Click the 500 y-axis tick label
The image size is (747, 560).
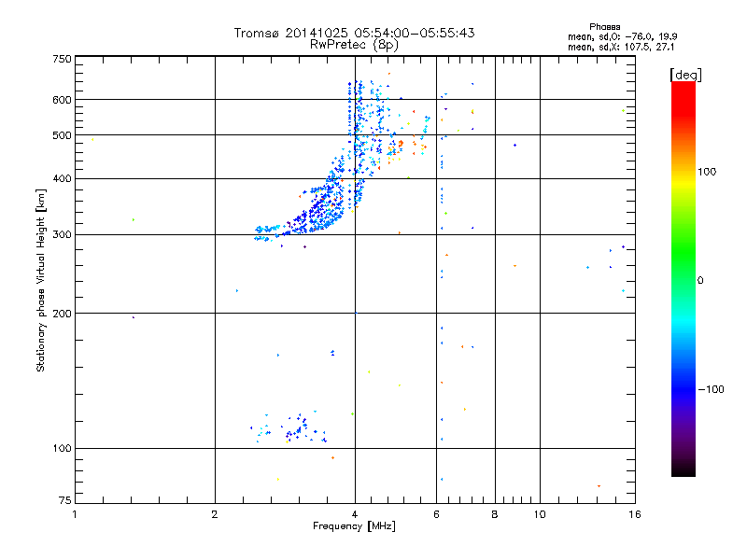click(62, 135)
